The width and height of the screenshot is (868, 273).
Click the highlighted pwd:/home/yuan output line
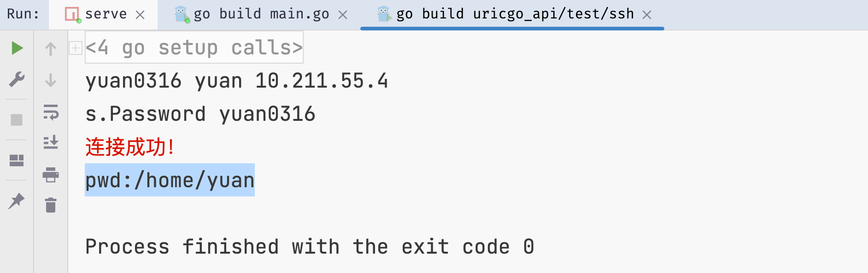point(170,180)
